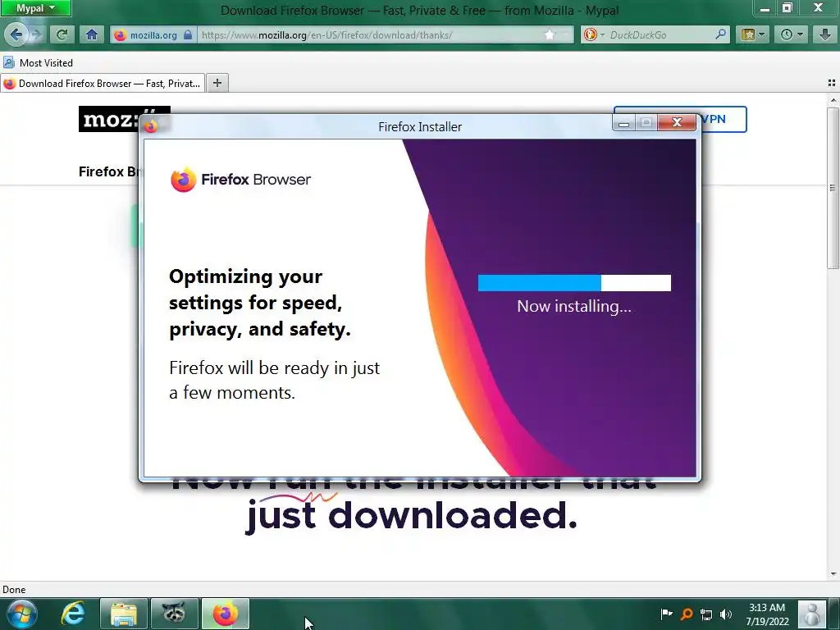840x630 pixels.
Task: Click the 'Now installing...' status text
Action: [574, 306]
